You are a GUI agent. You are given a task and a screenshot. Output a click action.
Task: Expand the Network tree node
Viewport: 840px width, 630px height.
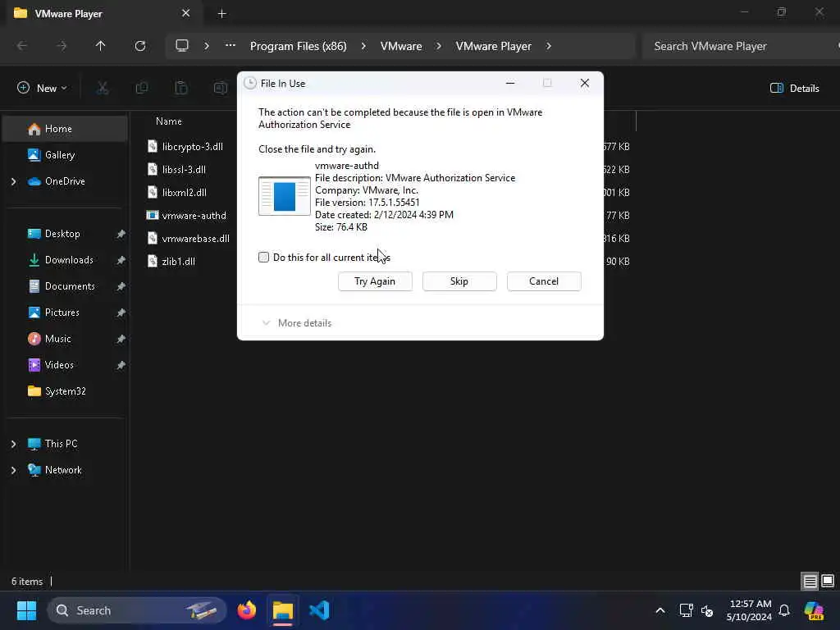click(13, 470)
